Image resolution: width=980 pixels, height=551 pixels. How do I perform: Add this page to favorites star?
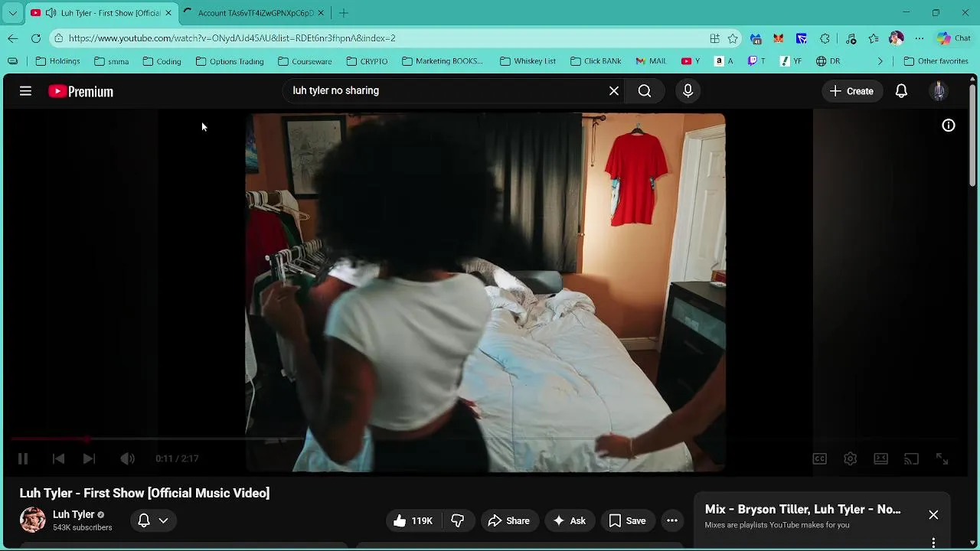(733, 38)
